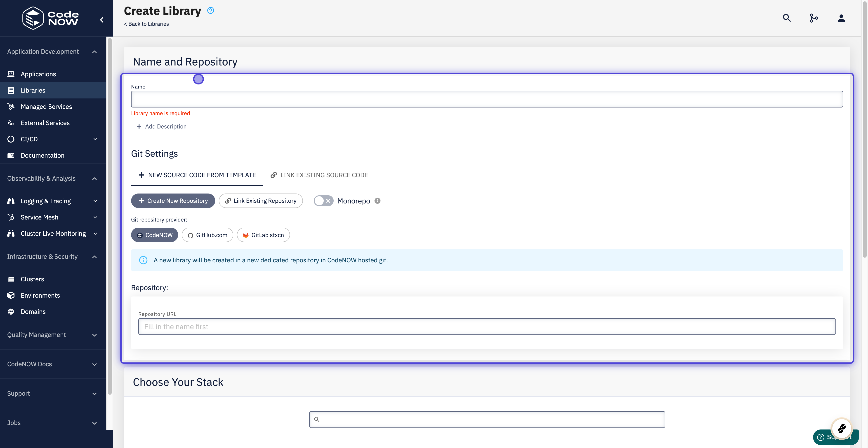The height and width of the screenshot is (448, 868).
Task: Collapse Infrastructure & Security section
Action: 95,257
